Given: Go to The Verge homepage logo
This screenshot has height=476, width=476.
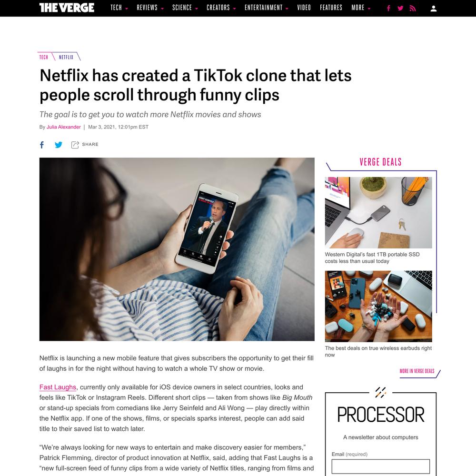Looking at the screenshot, I should click(67, 8).
